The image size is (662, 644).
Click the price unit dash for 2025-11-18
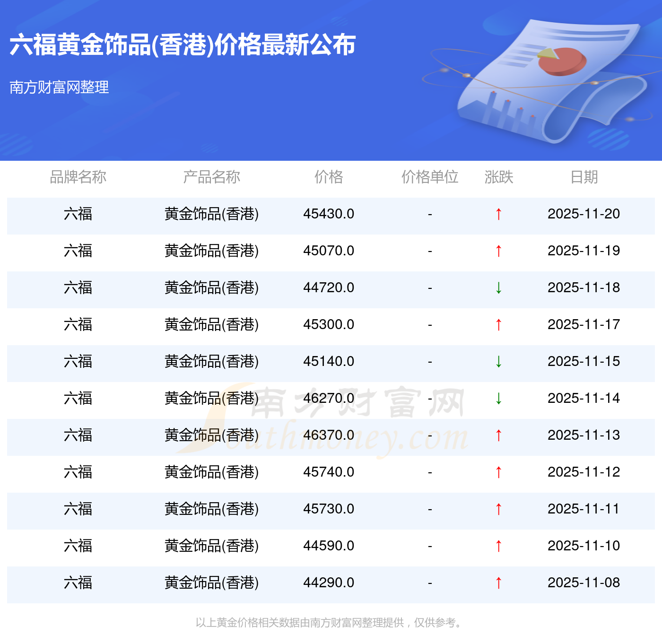point(430,288)
